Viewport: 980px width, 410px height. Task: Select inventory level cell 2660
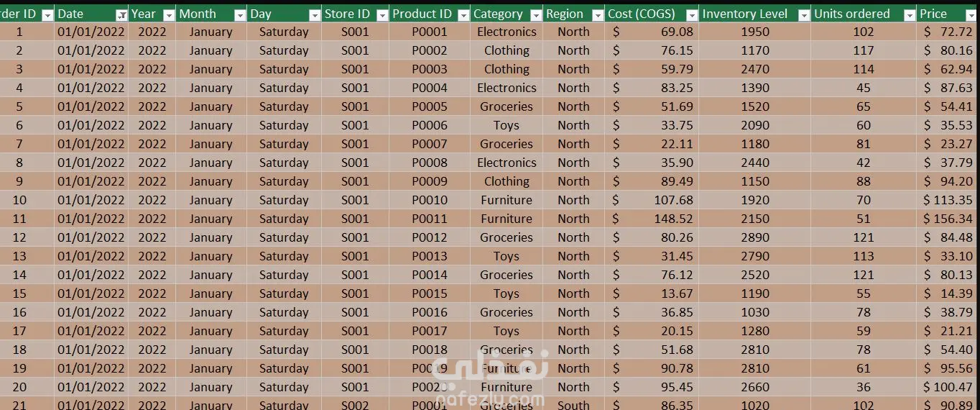755,387
